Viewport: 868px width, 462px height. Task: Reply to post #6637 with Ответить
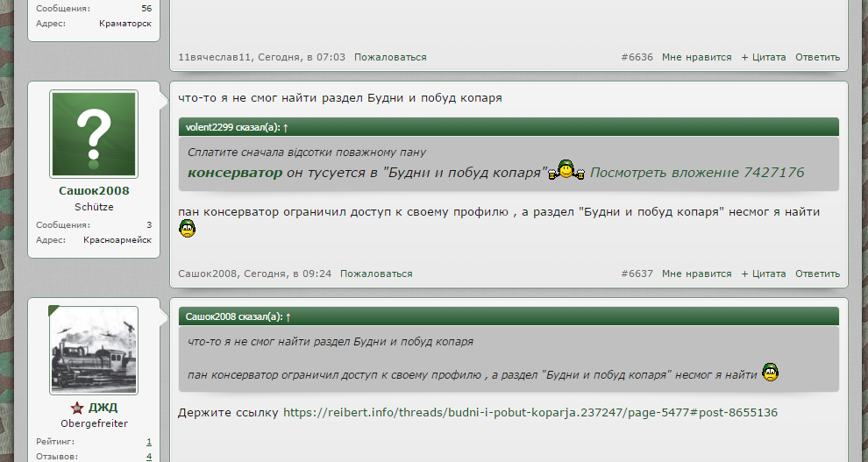(818, 274)
